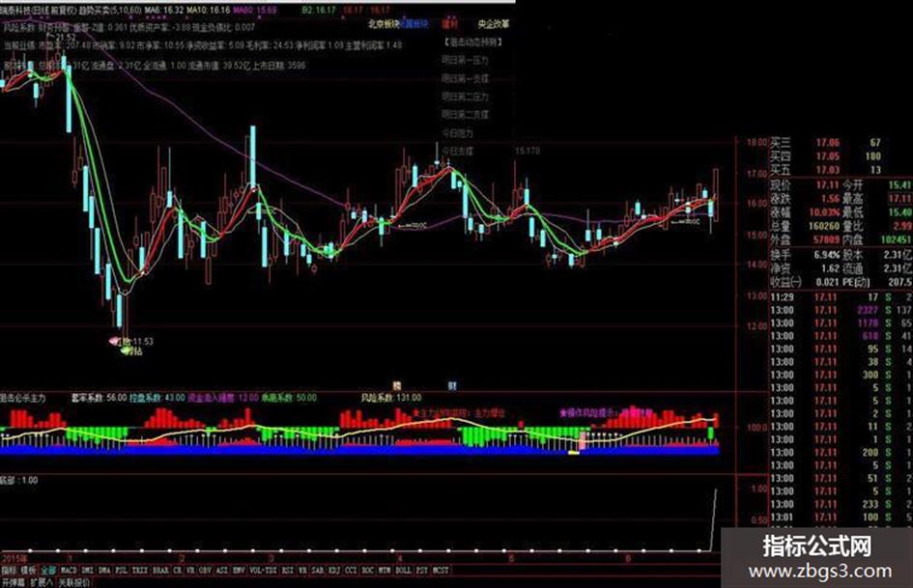Click the 换手 value 6.94%
The image size is (913, 588).
pos(827,255)
